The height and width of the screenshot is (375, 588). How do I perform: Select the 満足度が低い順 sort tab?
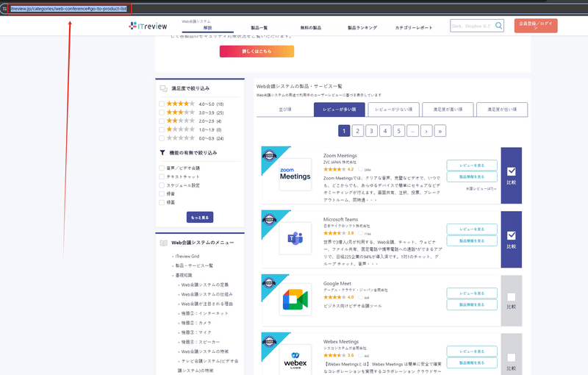point(502,110)
